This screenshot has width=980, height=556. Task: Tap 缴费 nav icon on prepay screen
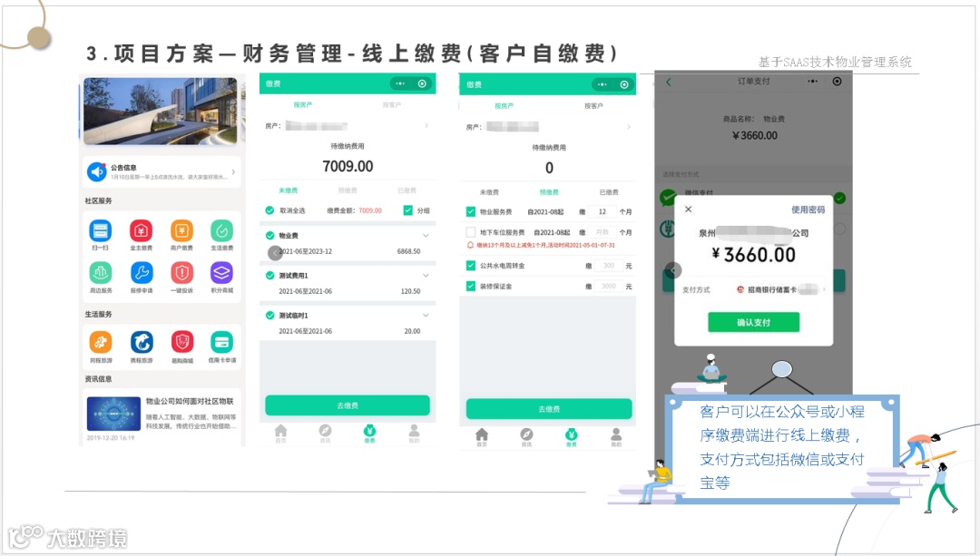(x=572, y=434)
